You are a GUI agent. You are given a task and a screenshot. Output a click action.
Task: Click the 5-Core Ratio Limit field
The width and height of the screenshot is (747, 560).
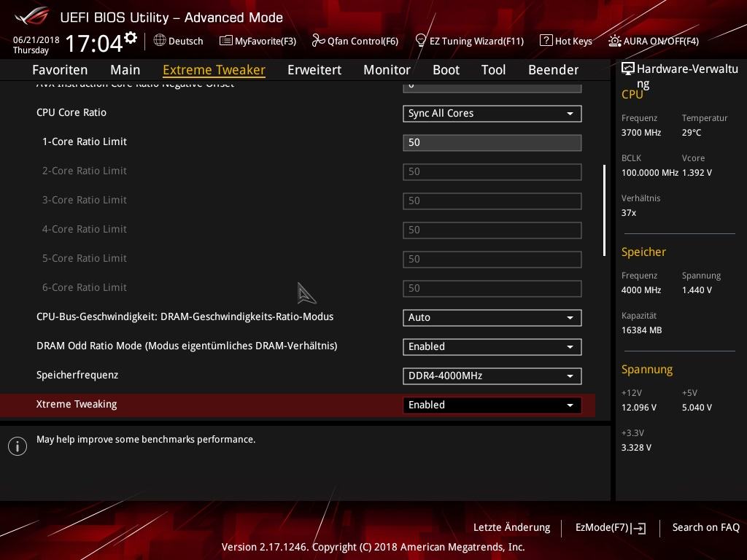pyautogui.click(x=492, y=259)
